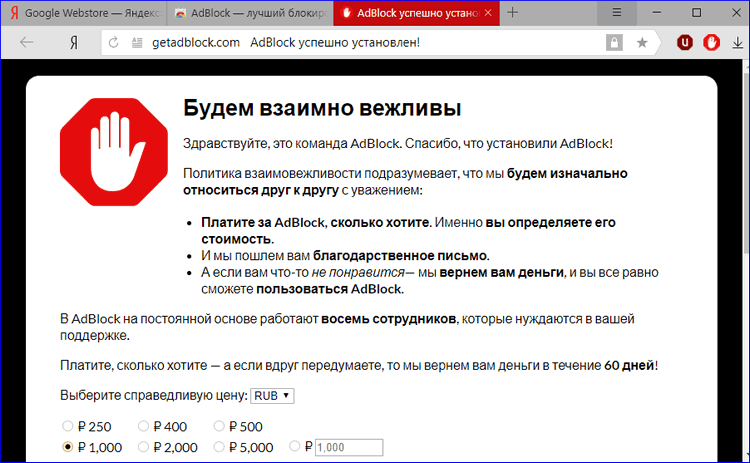Image resolution: width=750 pixels, height=463 pixels.
Task: Open reader mode icon in address bar
Action: 137,43
